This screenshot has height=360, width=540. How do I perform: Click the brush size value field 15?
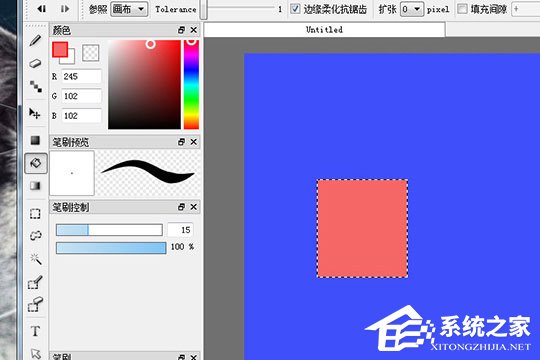coord(180,230)
